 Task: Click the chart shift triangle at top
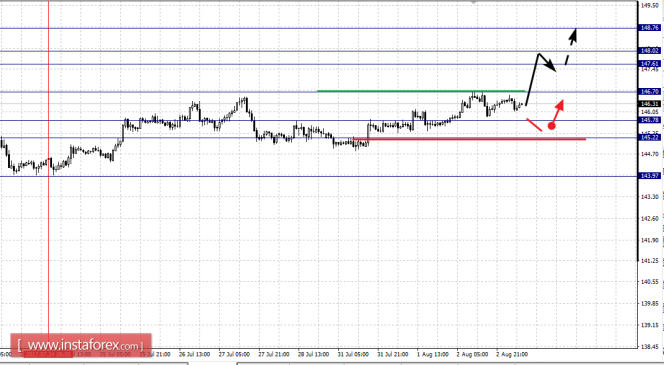click(474, 2)
